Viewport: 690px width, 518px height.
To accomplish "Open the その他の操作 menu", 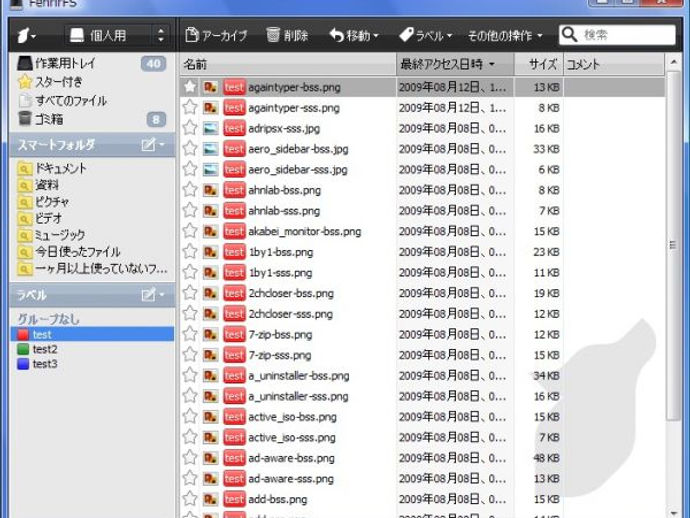I will point(505,35).
